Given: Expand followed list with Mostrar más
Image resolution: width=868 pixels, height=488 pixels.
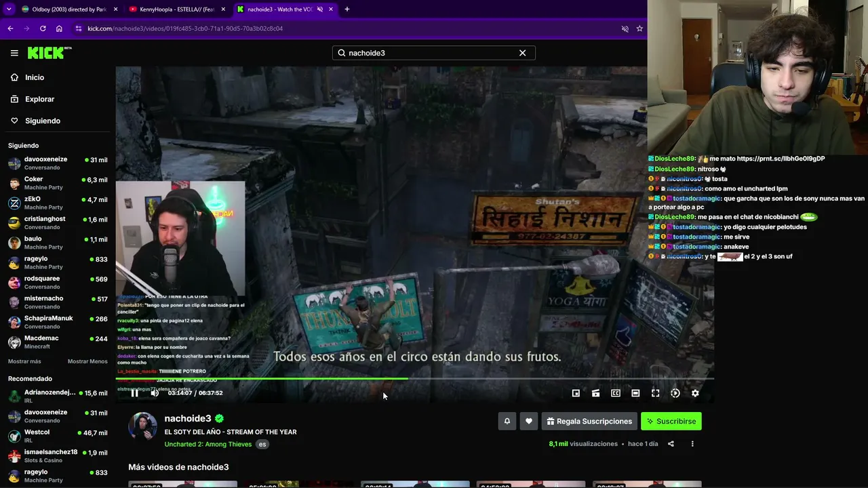Looking at the screenshot, I should click(x=24, y=361).
